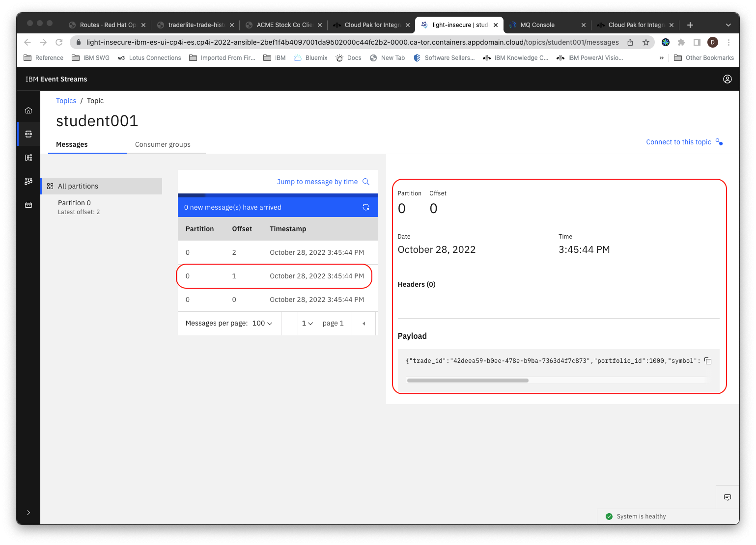
Task: Click Connect to this topic link
Action: pyautogui.click(x=678, y=142)
